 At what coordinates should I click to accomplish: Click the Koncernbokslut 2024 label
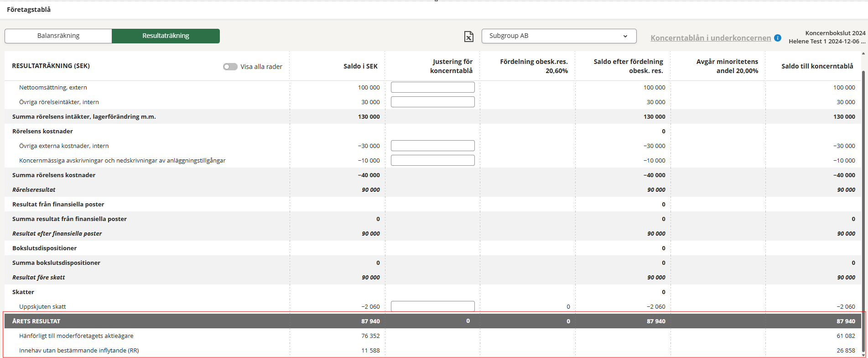point(835,33)
